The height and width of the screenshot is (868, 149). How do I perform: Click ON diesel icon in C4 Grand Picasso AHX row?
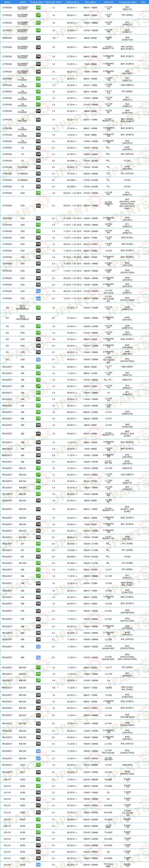[38, 72]
